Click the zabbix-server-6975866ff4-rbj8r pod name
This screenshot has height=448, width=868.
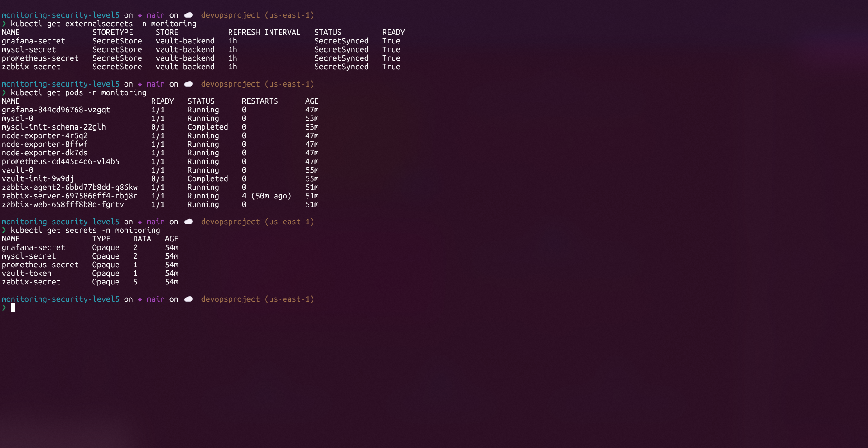pos(69,196)
